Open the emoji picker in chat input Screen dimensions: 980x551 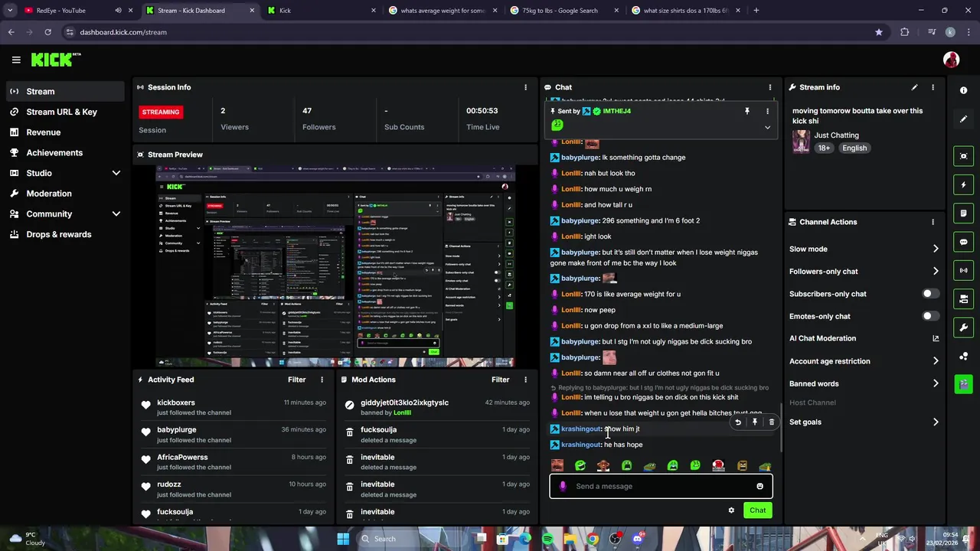coord(759,486)
